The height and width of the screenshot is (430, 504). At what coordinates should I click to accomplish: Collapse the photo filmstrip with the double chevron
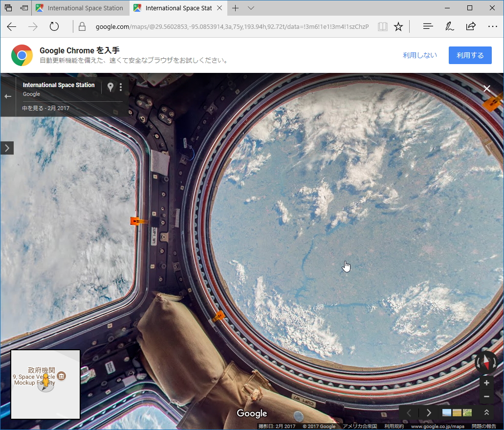pos(486,412)
